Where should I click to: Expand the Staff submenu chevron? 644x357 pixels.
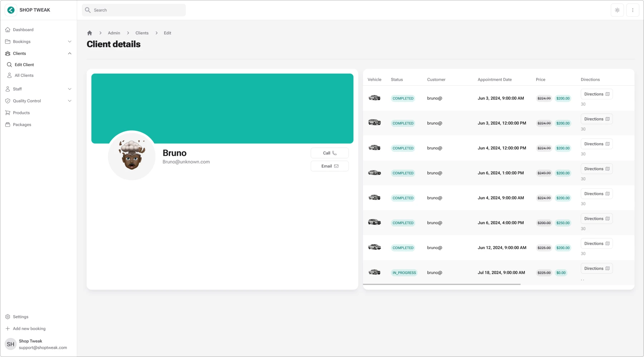[70, 89]
